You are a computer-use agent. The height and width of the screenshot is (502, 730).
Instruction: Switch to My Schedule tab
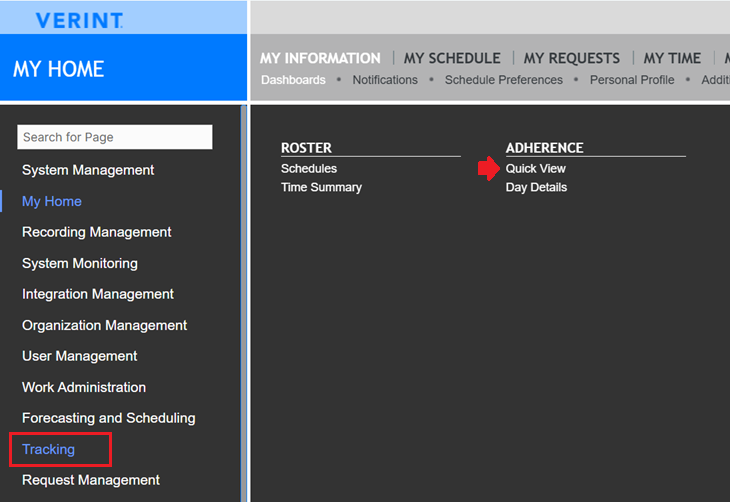tap(452, 58)
